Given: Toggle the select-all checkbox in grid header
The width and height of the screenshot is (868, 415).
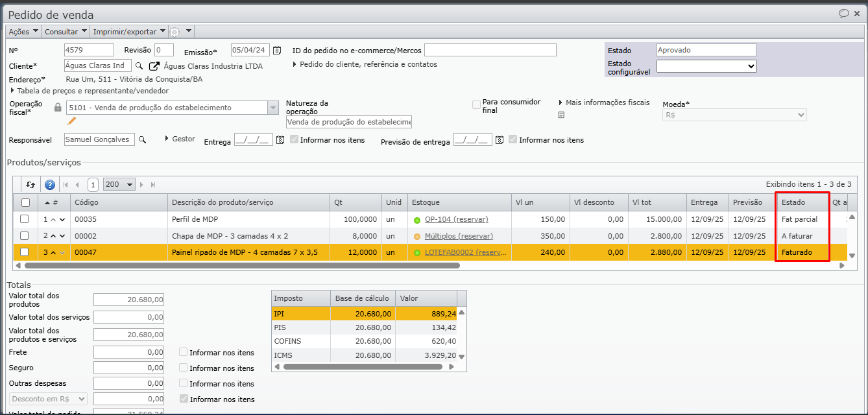Looking at the screenshot, I should click(x=25, y=202).
